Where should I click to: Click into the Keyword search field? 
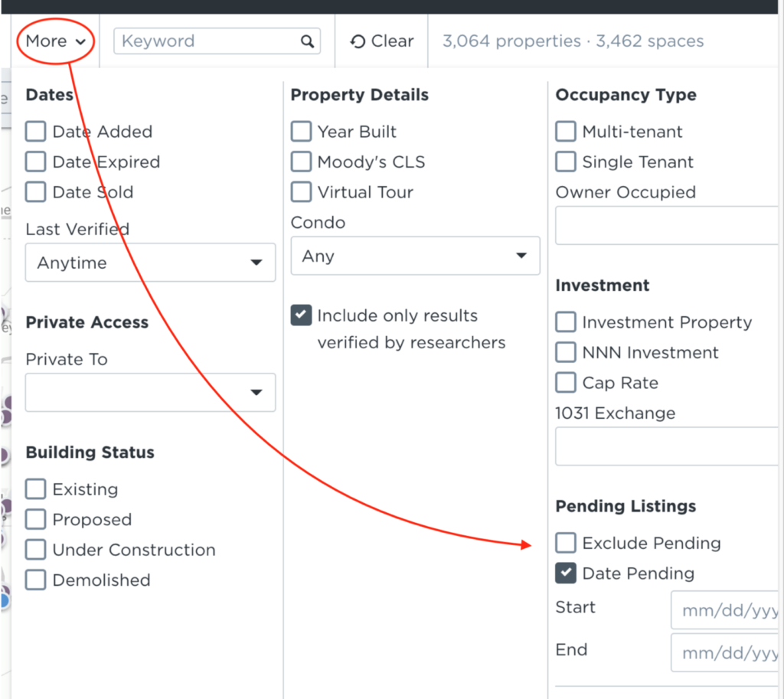point(217,41)
